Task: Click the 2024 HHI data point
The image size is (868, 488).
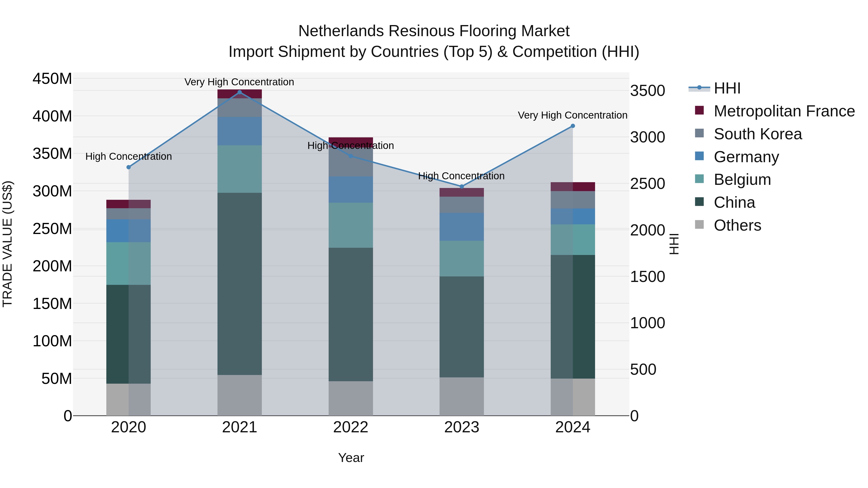Action: click(573, 126)
